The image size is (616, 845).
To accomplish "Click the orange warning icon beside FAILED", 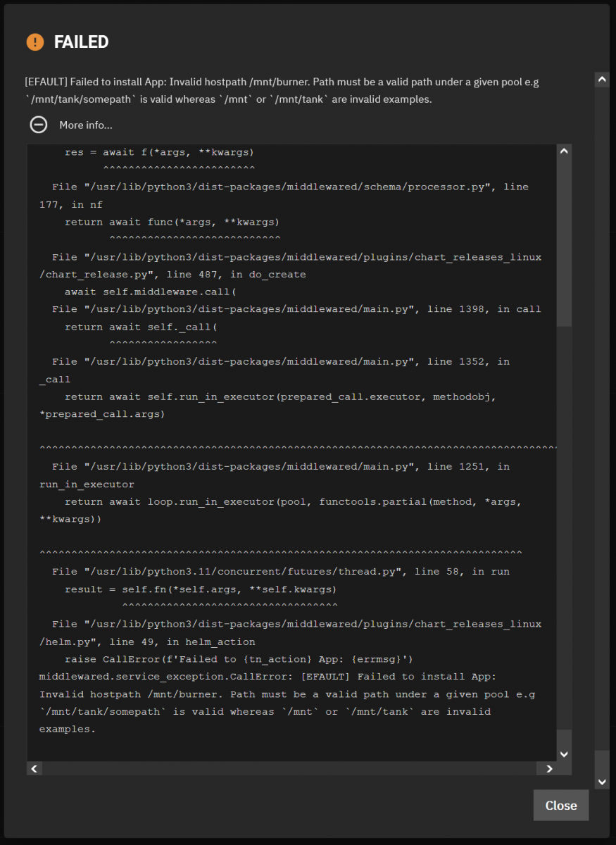I will [x=35, y=42].
